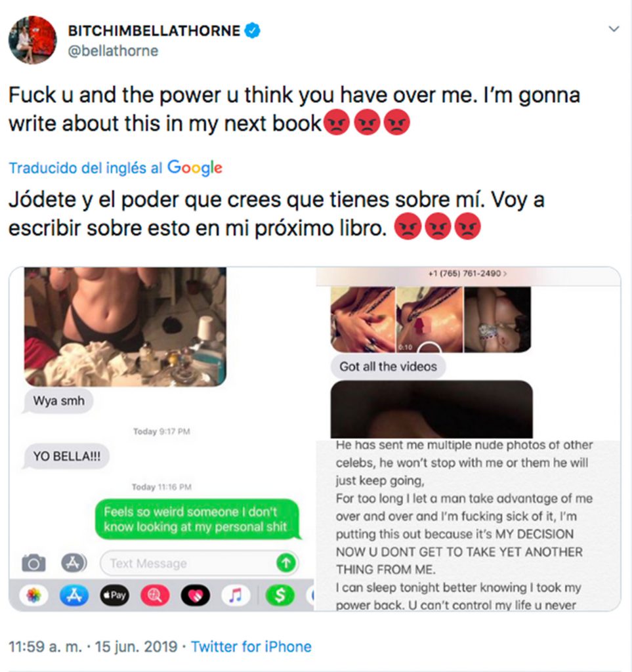Click the Text Message input field

click(x=200, y=563)
